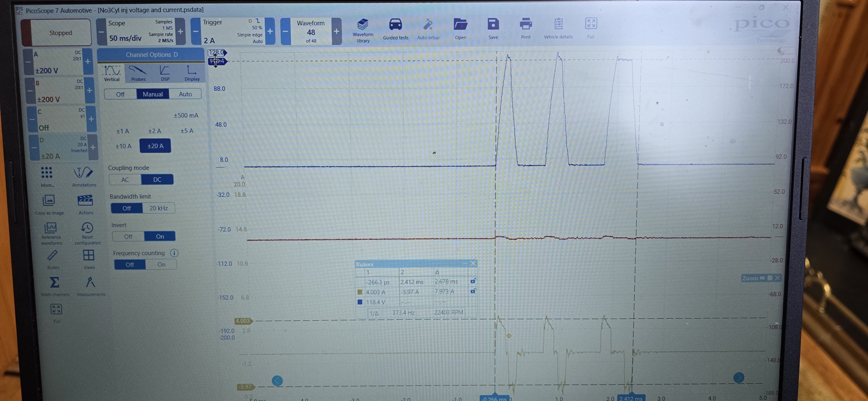Click the pan left arrow on graph

(x=277, y=381)
